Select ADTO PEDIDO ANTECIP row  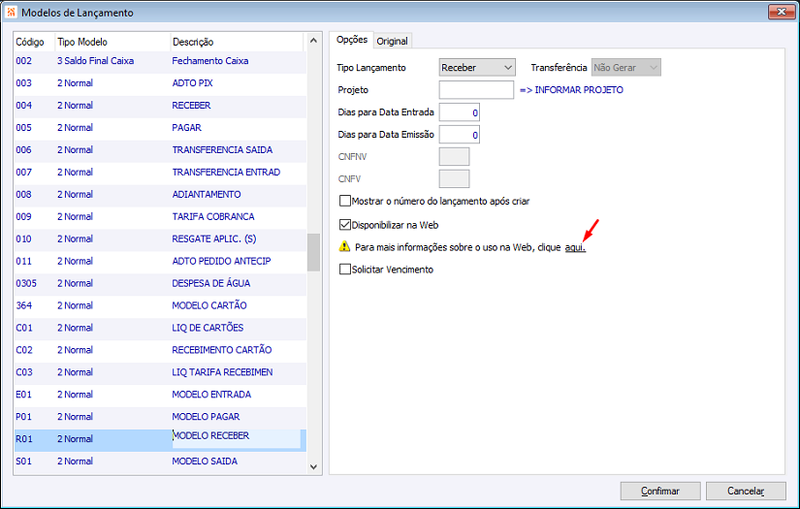(161, 261)
